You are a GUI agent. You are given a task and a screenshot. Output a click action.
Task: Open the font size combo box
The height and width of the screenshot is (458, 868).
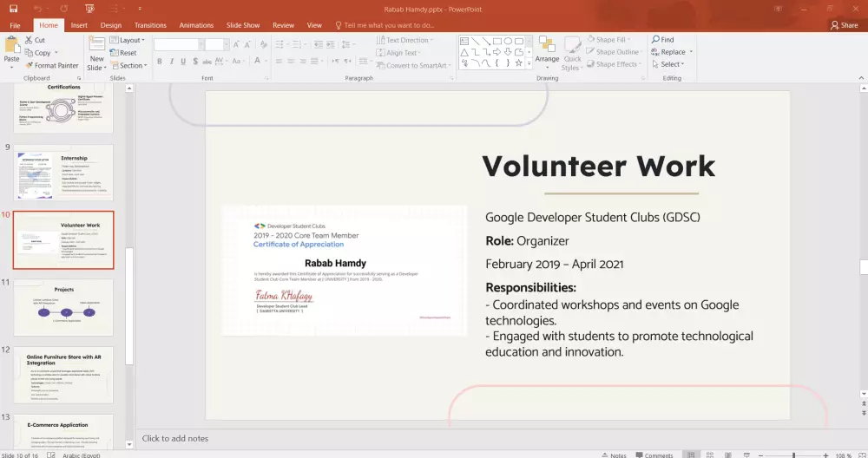click(217, 44)
